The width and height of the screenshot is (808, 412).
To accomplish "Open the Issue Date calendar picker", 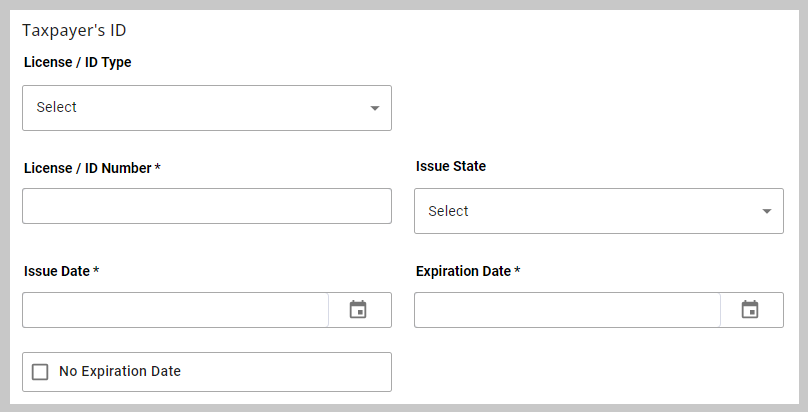I will click(x=358, y=310).
